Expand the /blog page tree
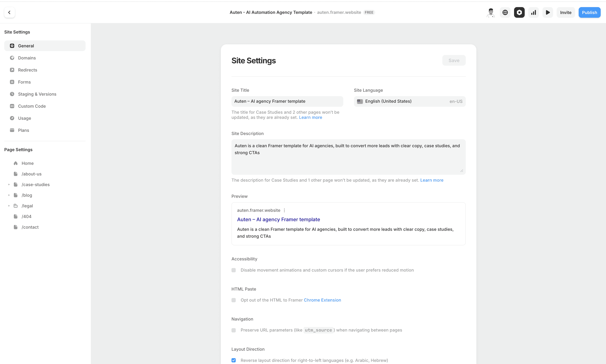606x364 pixels. pyautogui.click(x=9, y=195)
